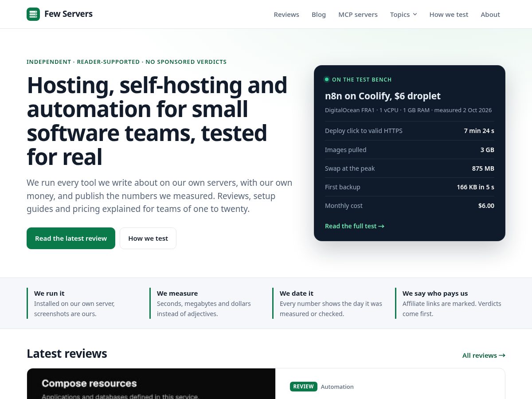Click the REVIEW badge on the first card
The width and height of the screenshot is (532, 399).
(304, 387)
